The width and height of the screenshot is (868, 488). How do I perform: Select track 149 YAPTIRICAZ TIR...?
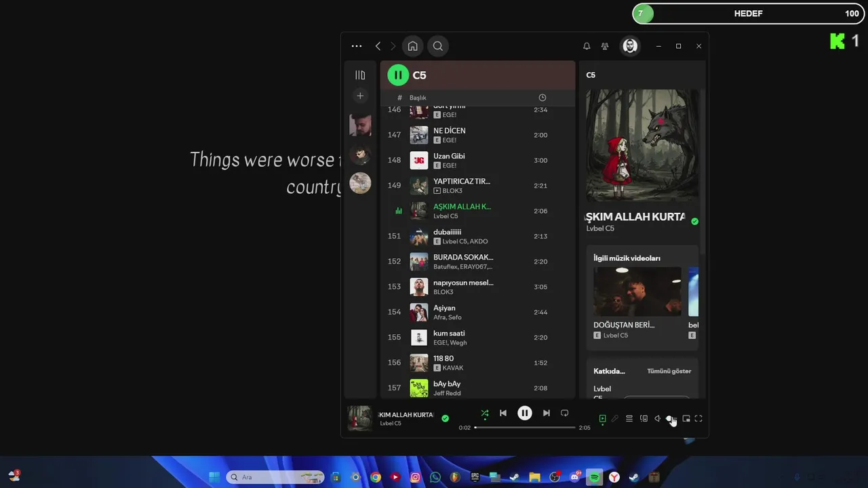[x=477, y=186]
